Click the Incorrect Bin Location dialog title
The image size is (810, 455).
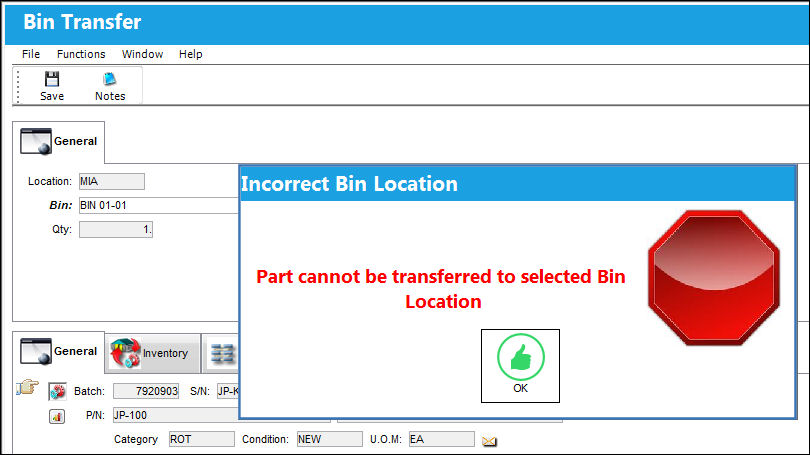point(349,184)
